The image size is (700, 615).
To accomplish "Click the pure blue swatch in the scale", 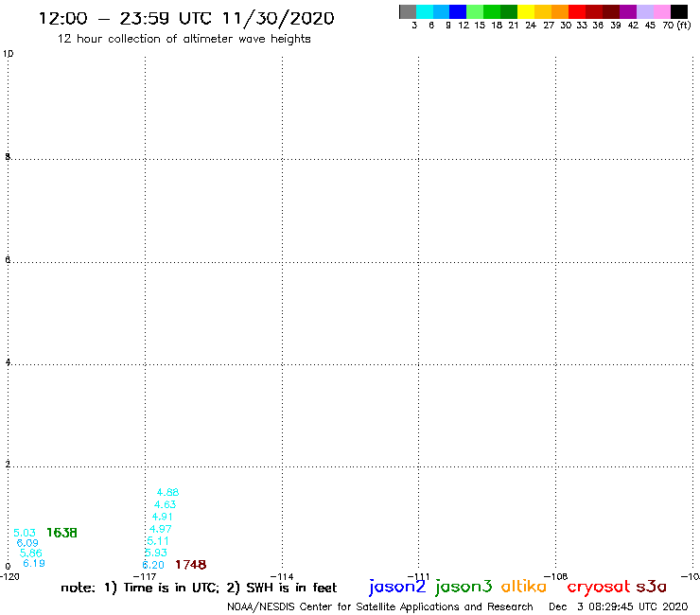I will point(458,12).
